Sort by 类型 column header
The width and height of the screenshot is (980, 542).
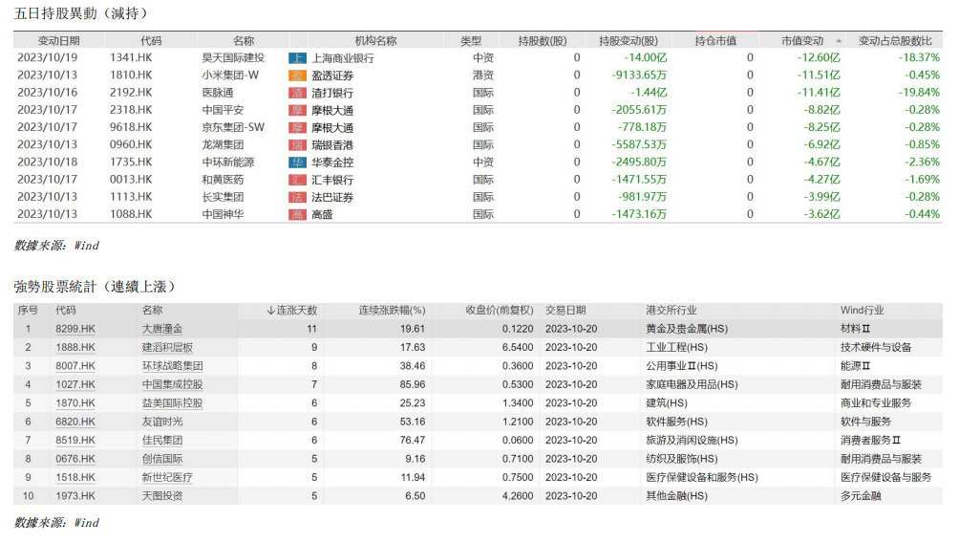(x=471, y=41)
